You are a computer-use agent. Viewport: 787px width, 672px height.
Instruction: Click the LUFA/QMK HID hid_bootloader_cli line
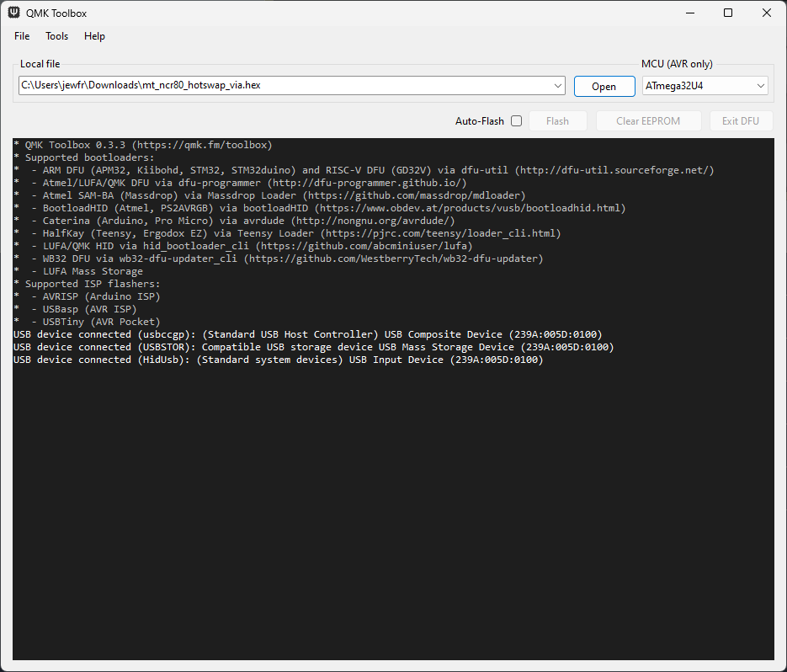[x=243, y=246]
